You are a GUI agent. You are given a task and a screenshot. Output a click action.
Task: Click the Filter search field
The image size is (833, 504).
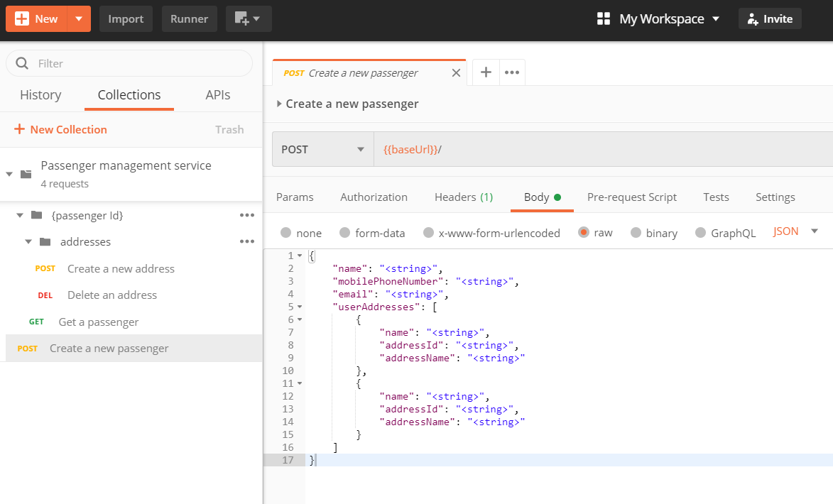tap(129, 63)
